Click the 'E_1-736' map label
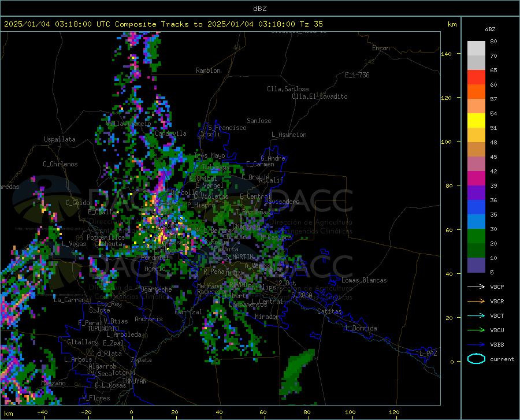 pos(357,75)
